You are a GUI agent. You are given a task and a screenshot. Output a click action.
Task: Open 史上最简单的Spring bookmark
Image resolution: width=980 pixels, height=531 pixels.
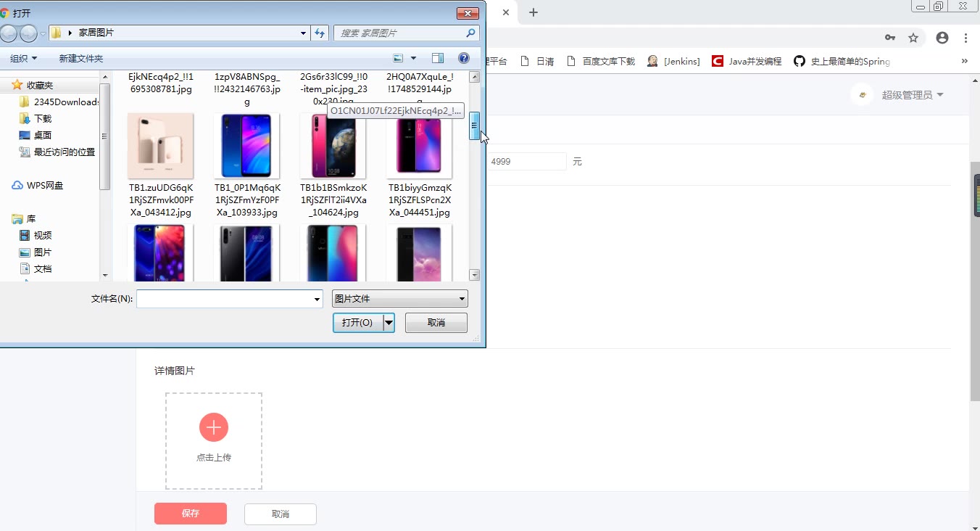click(x=842, y=62)
